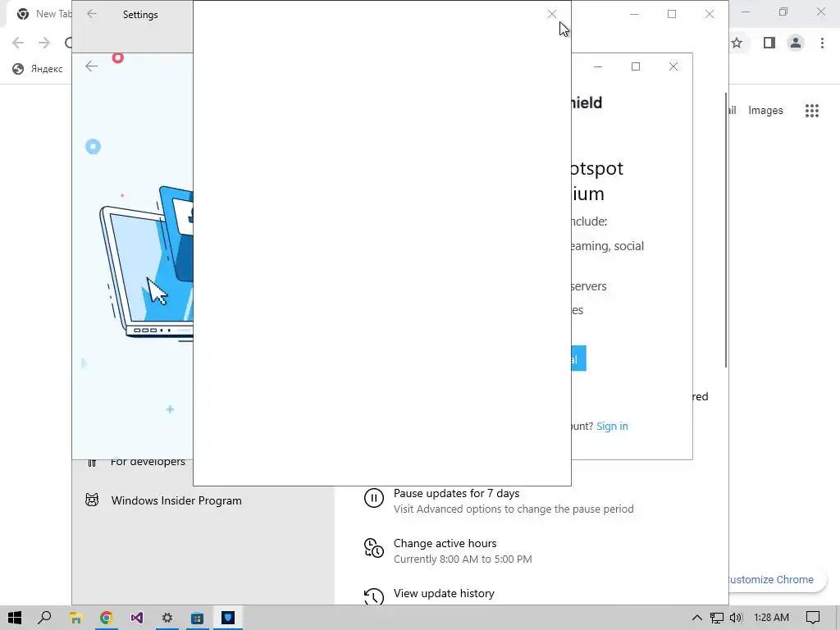Click Hotspot Shield back arrow
Viewport: 840px width, 630px height.
(92, 66)
